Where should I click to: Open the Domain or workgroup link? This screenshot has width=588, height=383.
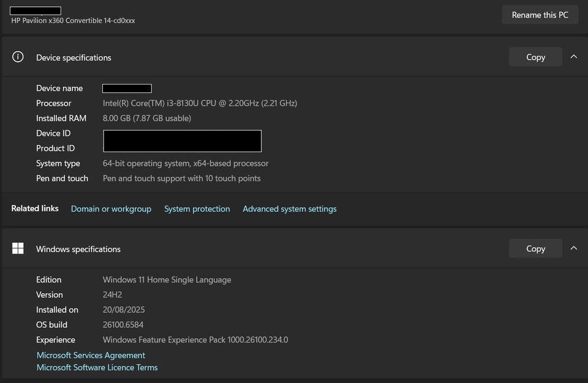[111, 209]
